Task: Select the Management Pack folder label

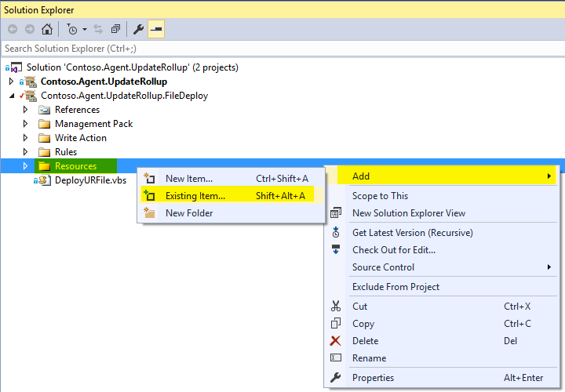Action: pos(93,123)
